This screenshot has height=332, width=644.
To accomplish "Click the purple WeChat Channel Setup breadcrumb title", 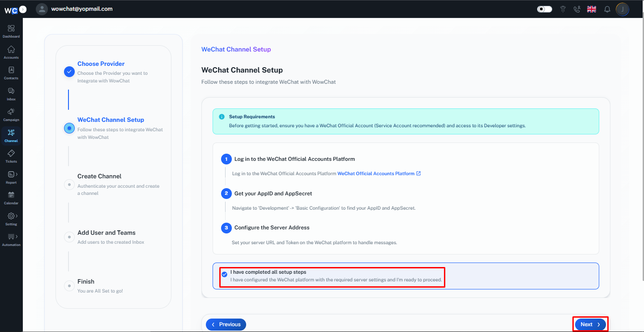I will pos(236,49).
